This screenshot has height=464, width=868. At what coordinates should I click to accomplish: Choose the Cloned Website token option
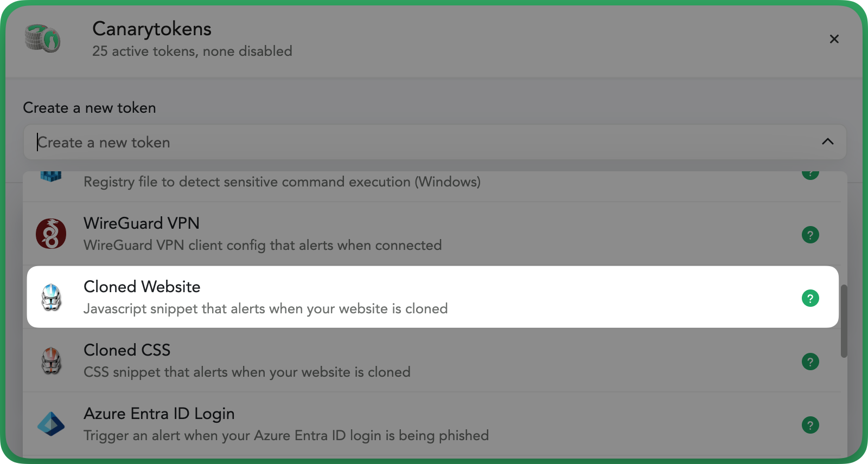(432, 297)
